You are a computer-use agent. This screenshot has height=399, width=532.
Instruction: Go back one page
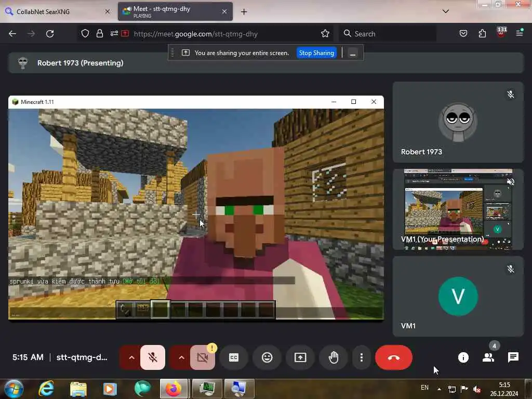pyautogui.click(x=12, y=34)
